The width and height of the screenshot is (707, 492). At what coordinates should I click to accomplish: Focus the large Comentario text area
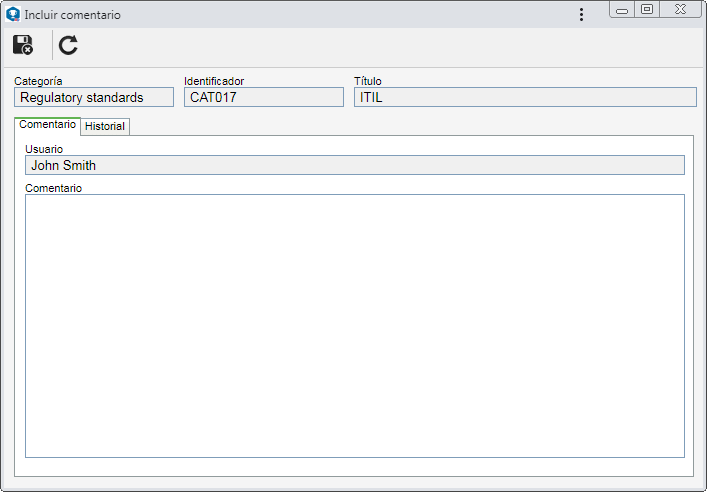click(355, 326)
